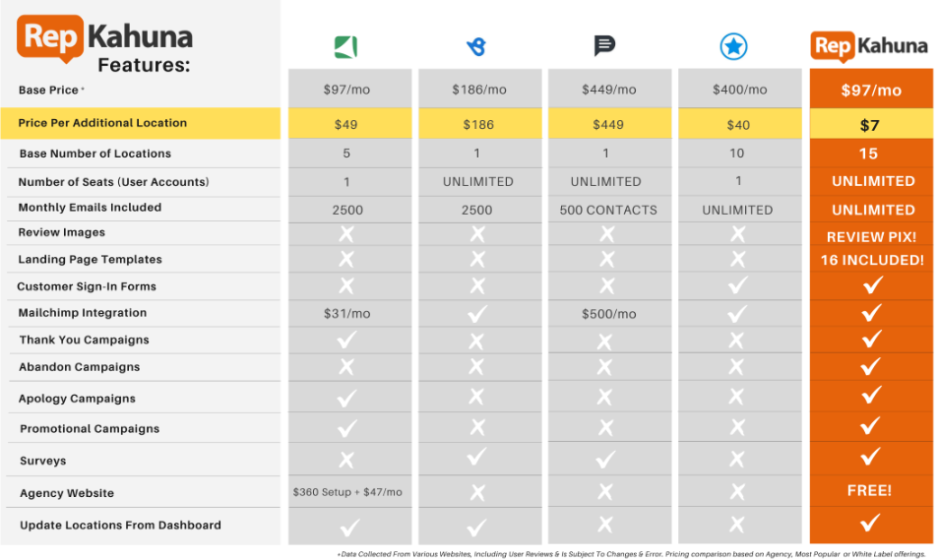Click the $186/mo base price cell

(x=479, y=90)
